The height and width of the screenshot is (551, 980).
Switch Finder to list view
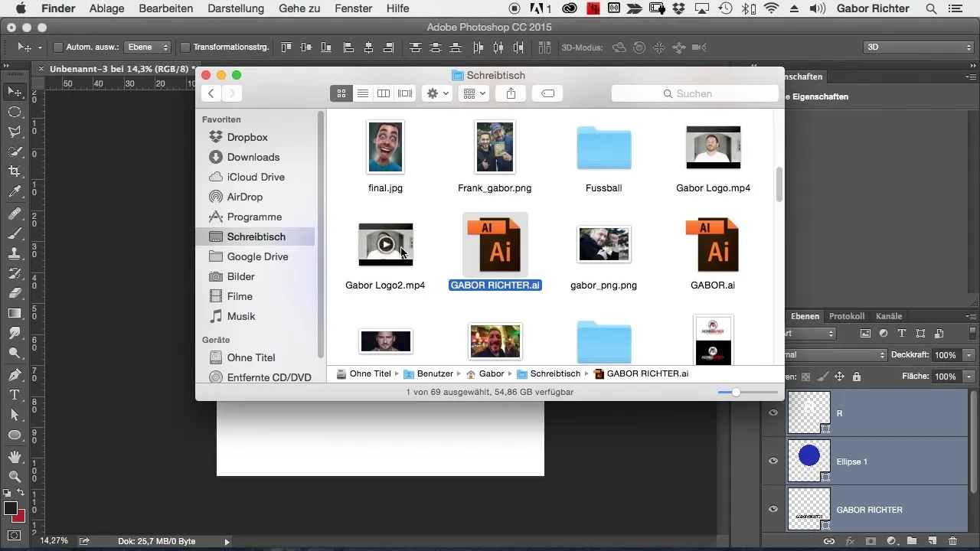[x=363, y=93]
